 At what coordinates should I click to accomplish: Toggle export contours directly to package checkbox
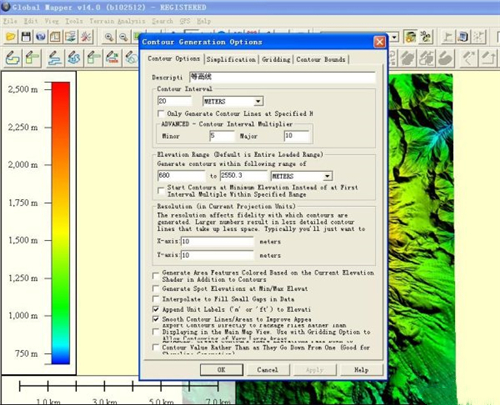coord(156,332)
